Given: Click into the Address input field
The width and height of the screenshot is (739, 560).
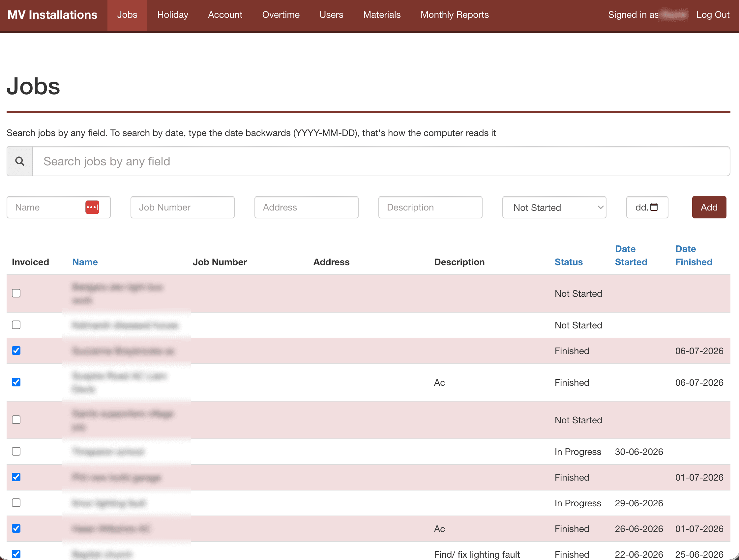Looking at the screenshot, I should point(306,208).
